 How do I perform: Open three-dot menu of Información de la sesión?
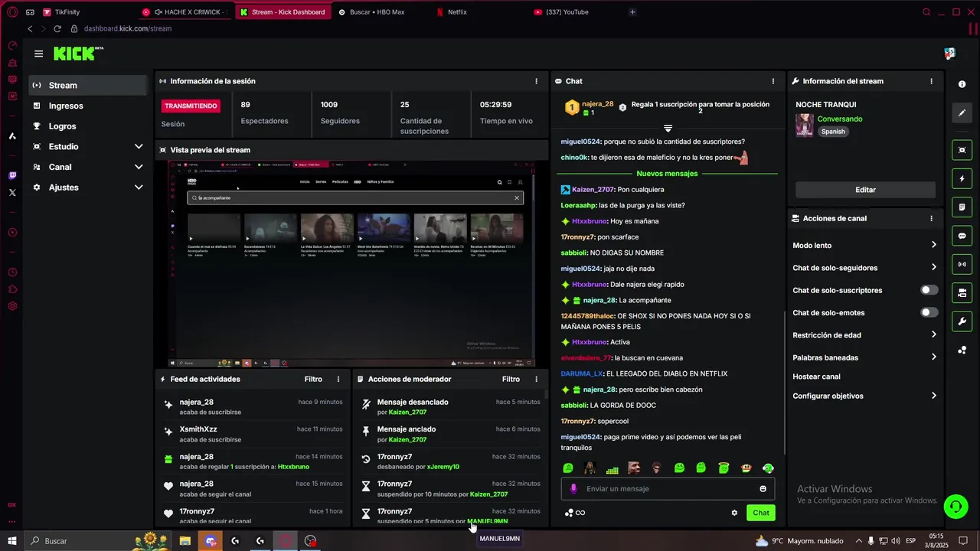[536, 81]
